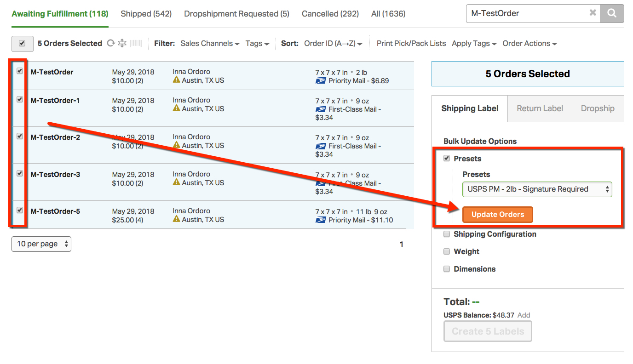Click the refresh orders icon
This screenshot has height=364, width=633.
[x=110, y=43]
